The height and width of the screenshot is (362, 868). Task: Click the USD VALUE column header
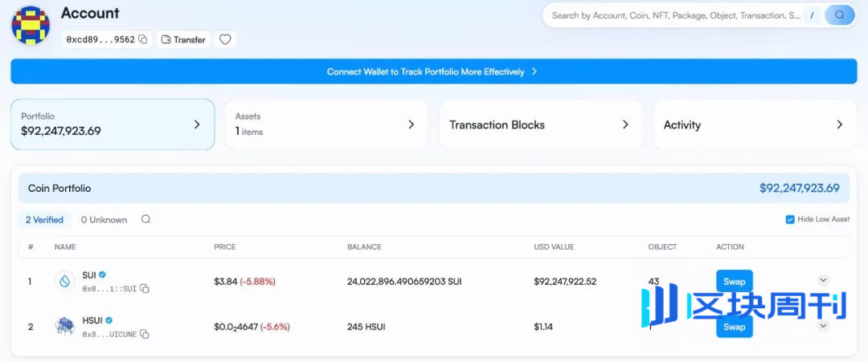pos(554,247)
